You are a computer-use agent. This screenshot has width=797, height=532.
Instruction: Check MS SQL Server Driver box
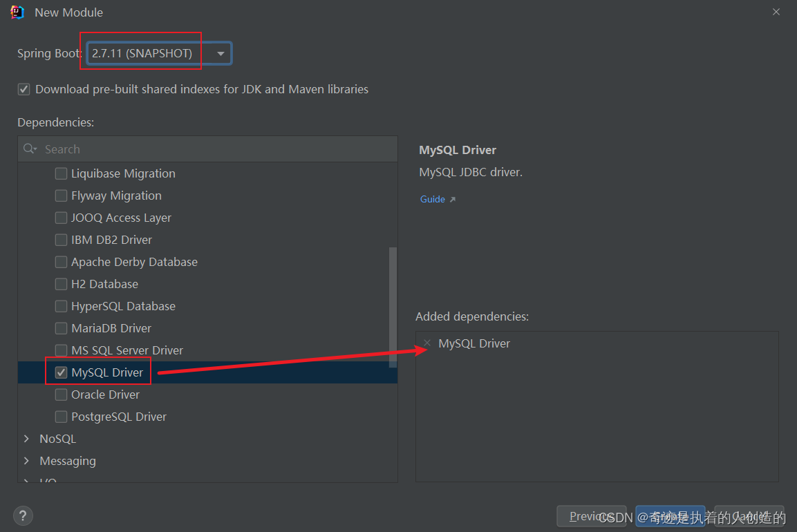(x=61, y=350)
